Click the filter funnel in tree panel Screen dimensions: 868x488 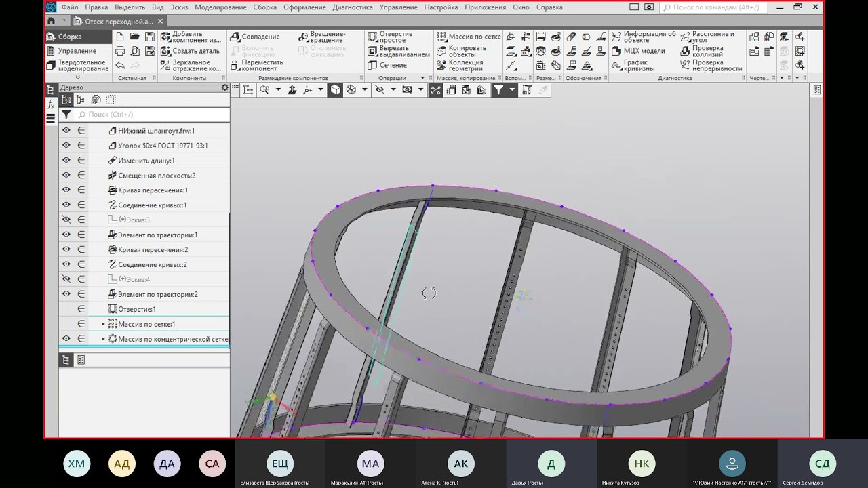[66, 115]
